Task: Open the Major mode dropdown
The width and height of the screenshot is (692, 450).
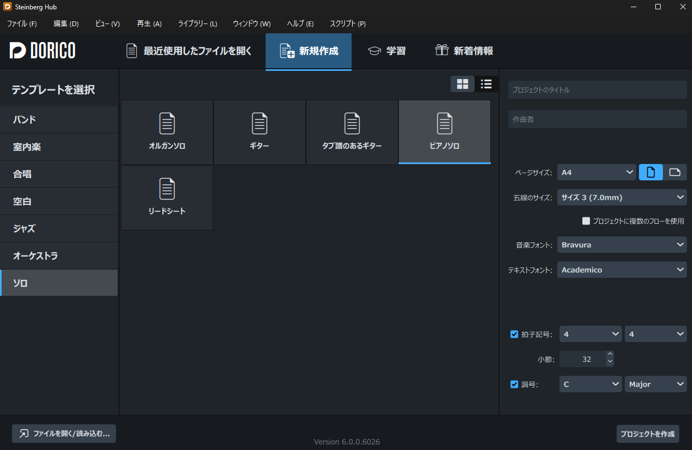Action: [655, 384]
